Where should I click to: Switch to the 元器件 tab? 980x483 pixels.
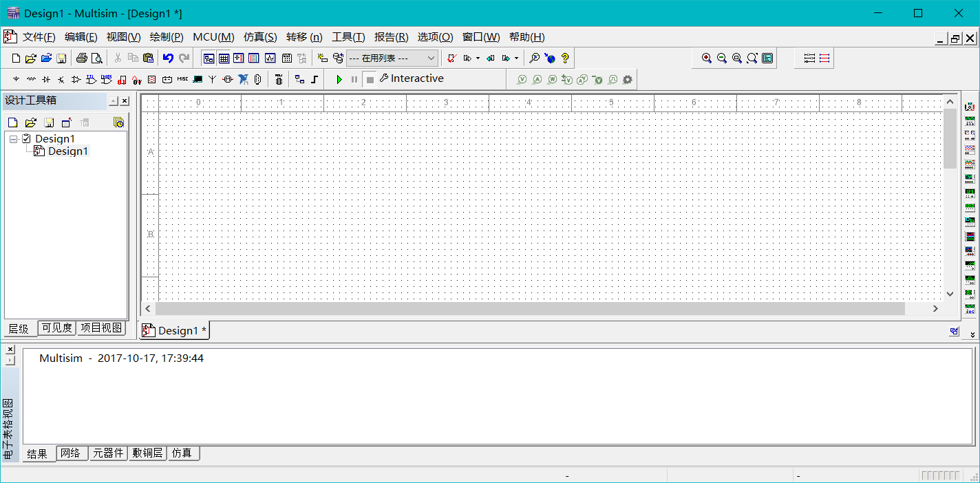[x=109, y=453]
